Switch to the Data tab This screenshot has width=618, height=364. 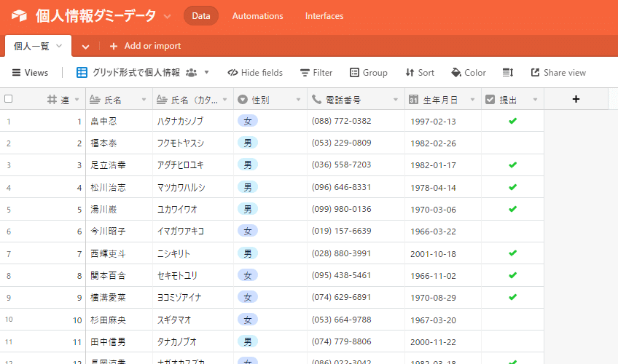point(201,16)
